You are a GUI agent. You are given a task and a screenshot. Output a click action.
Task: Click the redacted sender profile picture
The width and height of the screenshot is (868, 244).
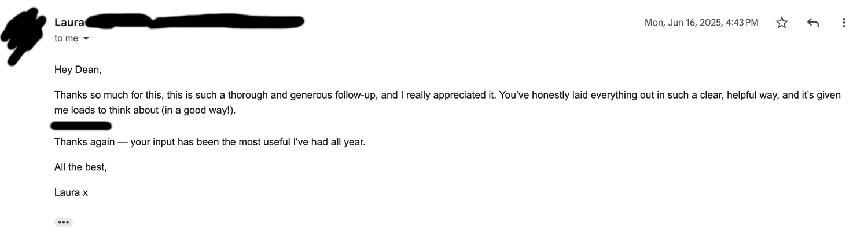pos(23,34)
